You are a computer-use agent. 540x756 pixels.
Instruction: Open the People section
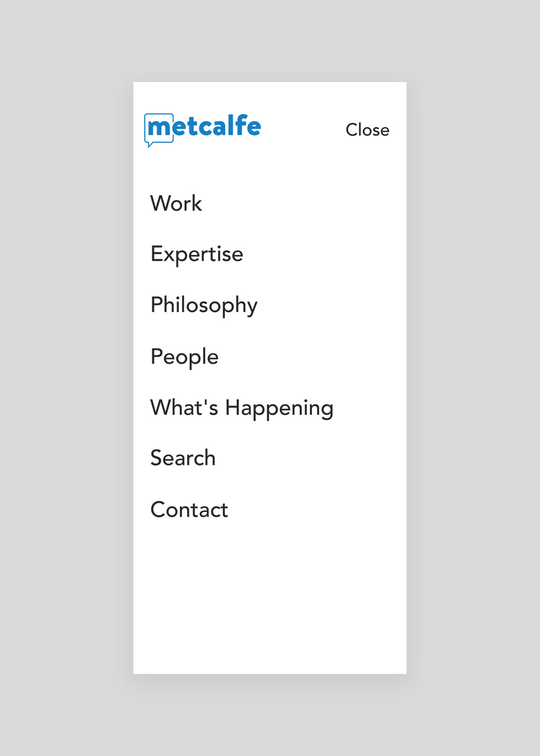[x=185, y=357]
